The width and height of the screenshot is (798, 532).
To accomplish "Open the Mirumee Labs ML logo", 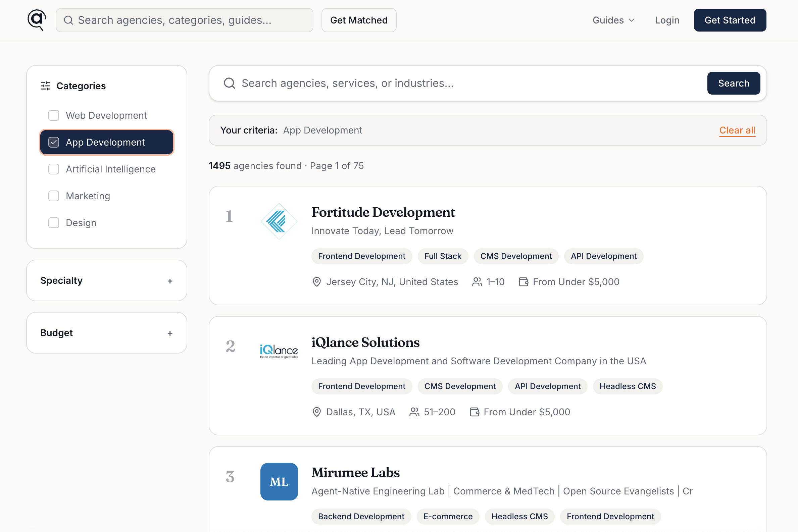I will click(279, 481).
